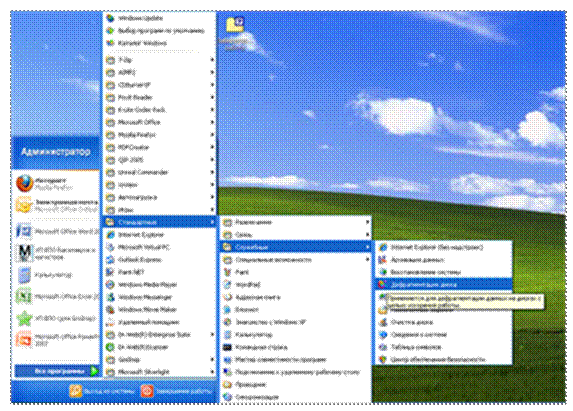Expand the Foxit Reader folder

pyautogui.click(x=159, y=98)
